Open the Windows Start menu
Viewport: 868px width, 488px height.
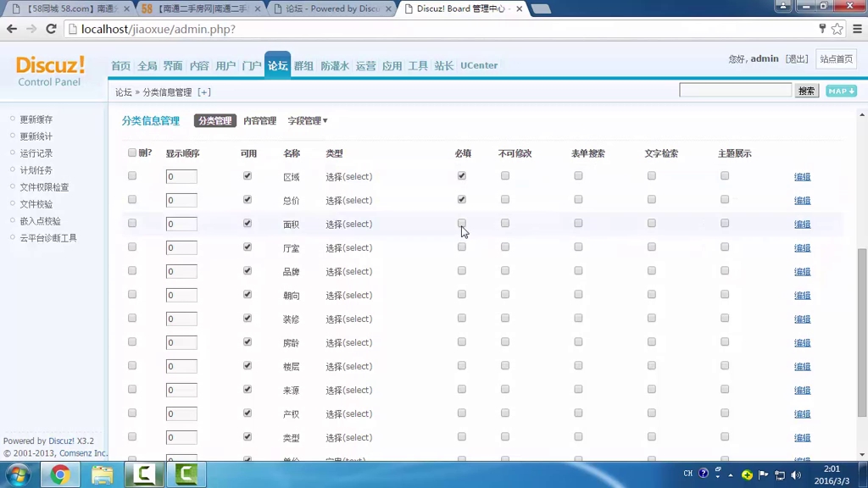tap(19, 474)
